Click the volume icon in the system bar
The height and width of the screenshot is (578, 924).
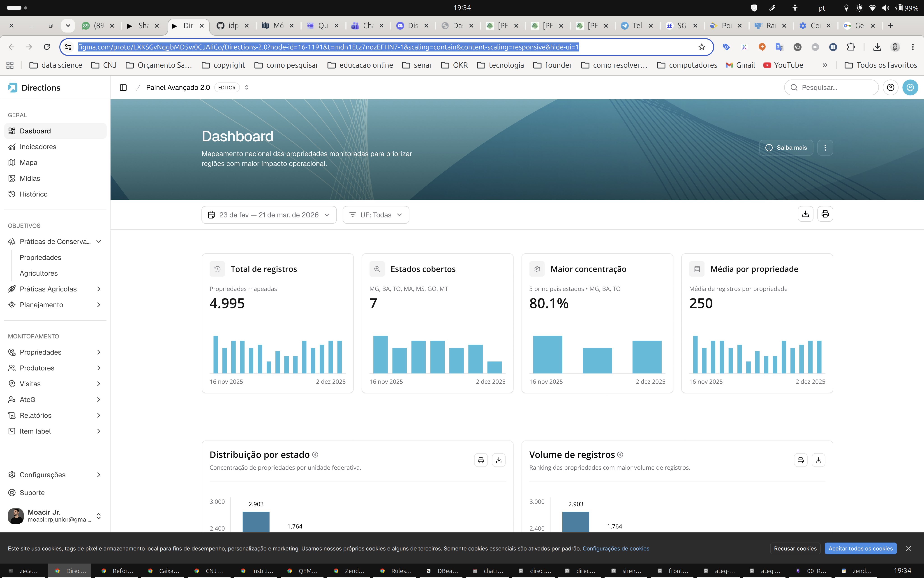[x=885, y=8]
